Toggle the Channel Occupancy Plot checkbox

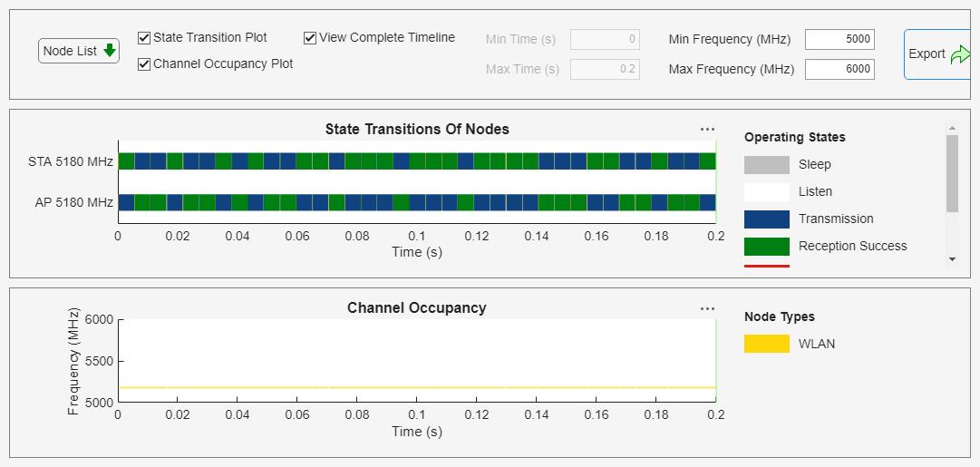pyautogui.click(x=144, y=64)
